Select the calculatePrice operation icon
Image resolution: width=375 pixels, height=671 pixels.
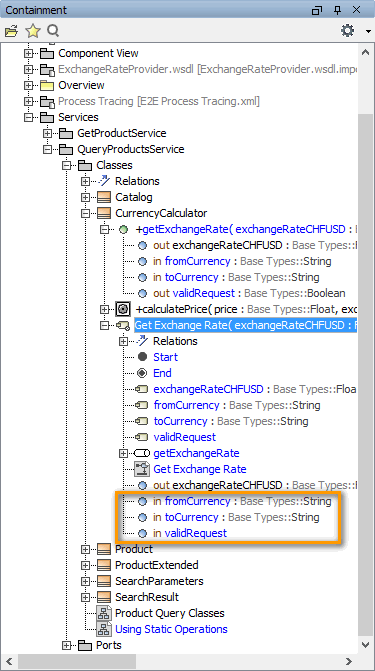[123, 309]
